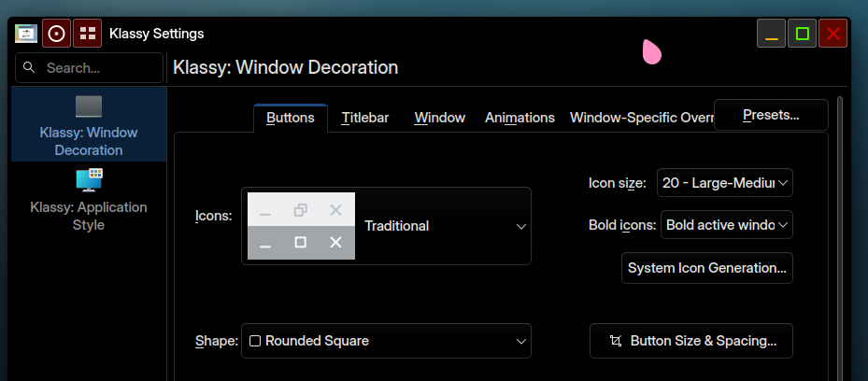Screen dimensions: 868x381
Task: Click the magnifier icon in the search box
Action: [x=29, y=67]
